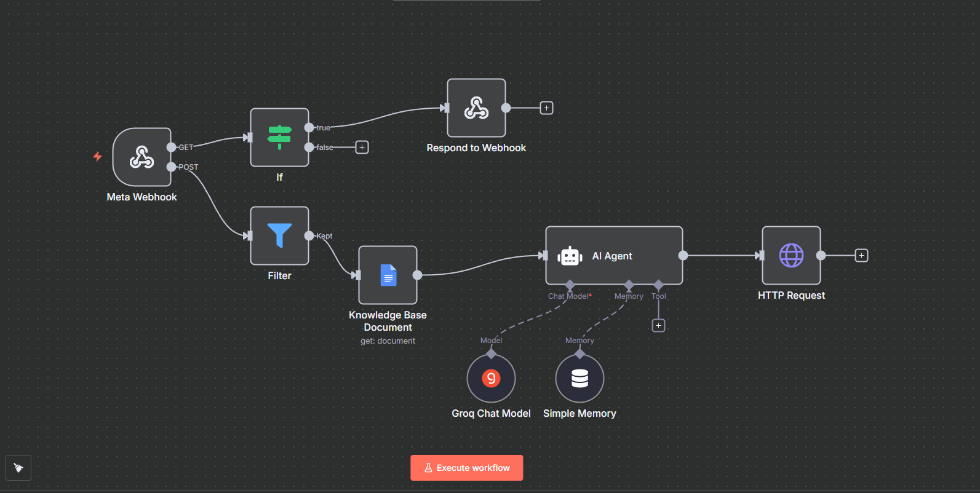Add a tool to AI Agent
The width and height of the screenshot is (980, 493).
pos(658,325)
